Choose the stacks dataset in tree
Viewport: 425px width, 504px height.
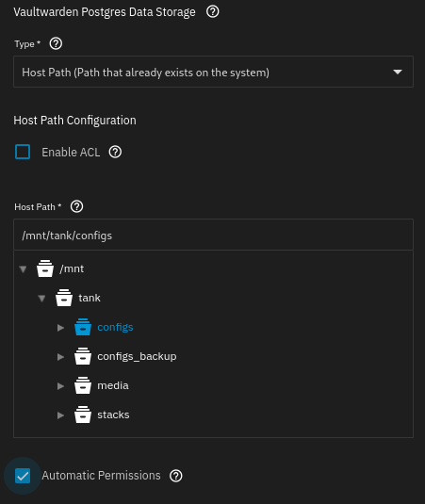tap(113, 415)
